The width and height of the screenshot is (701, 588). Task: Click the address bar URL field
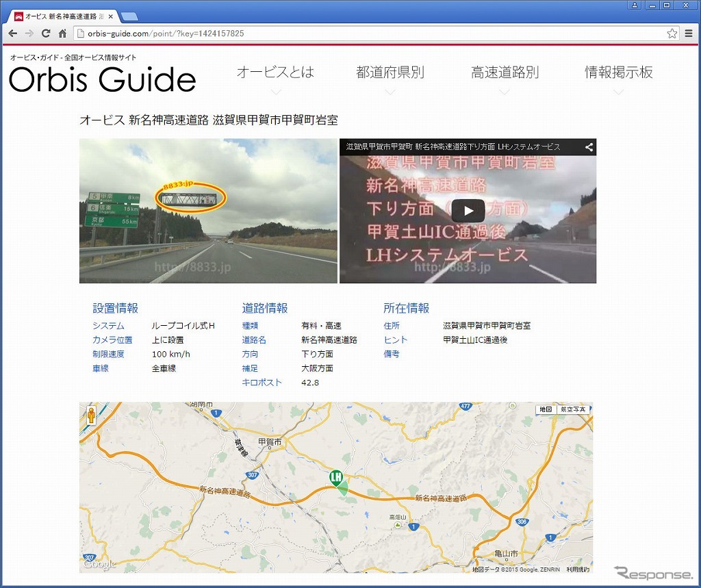370,34
